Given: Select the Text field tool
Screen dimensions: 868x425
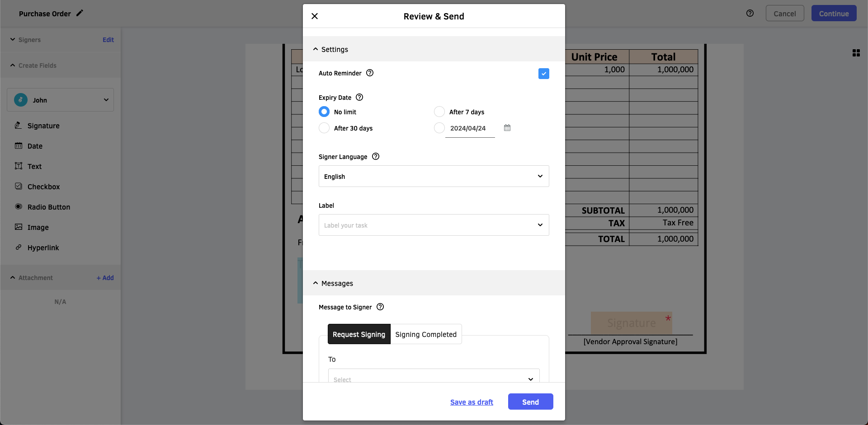Looking at the screenshot, I should click(34, 166).
